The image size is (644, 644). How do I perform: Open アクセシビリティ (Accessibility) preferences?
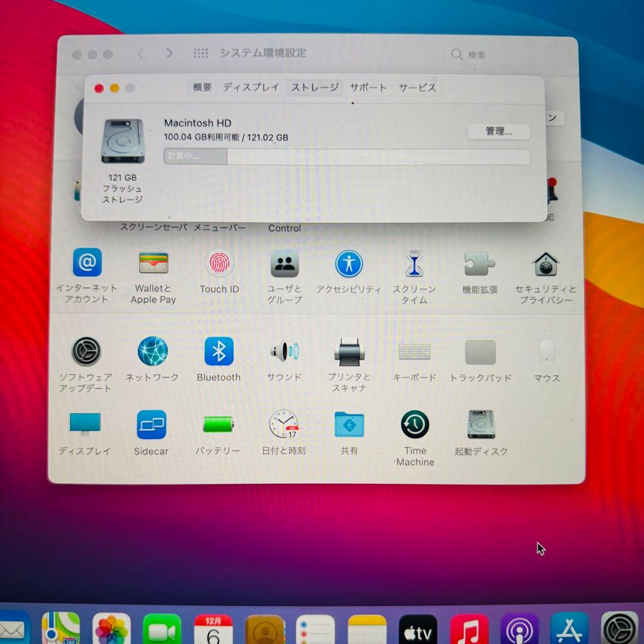[349, 264]
